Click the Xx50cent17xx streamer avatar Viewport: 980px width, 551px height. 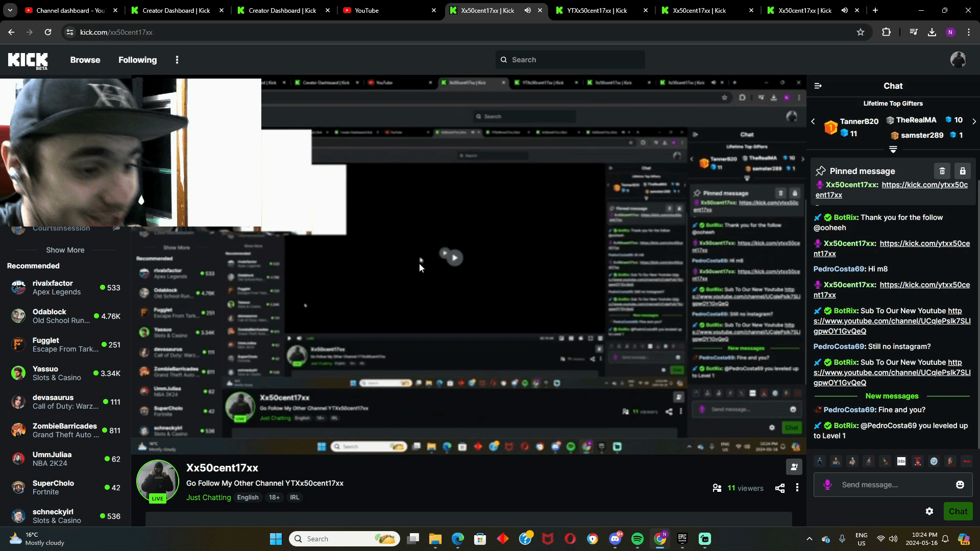158,481
